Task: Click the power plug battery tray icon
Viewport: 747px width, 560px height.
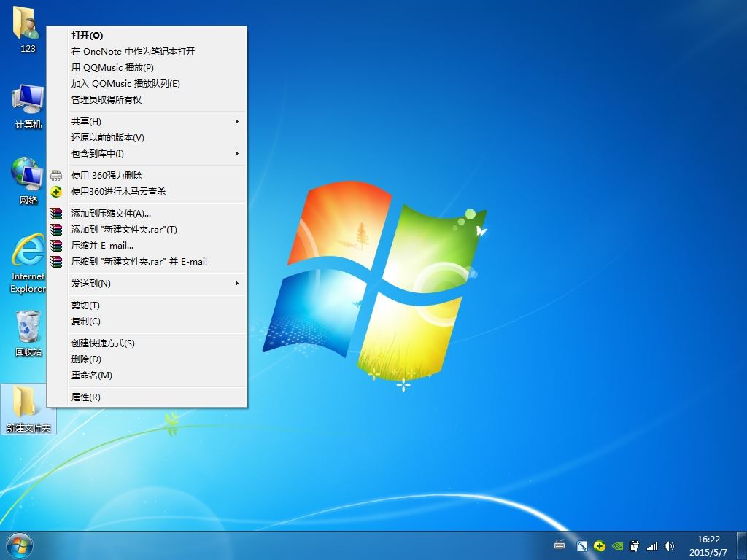Action: click(634, 546)
